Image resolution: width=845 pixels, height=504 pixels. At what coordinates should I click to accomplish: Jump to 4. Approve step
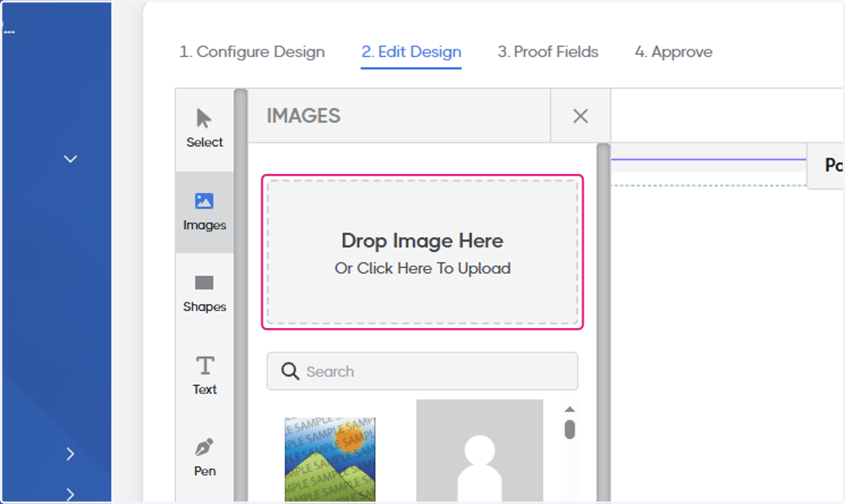point(673,52)
